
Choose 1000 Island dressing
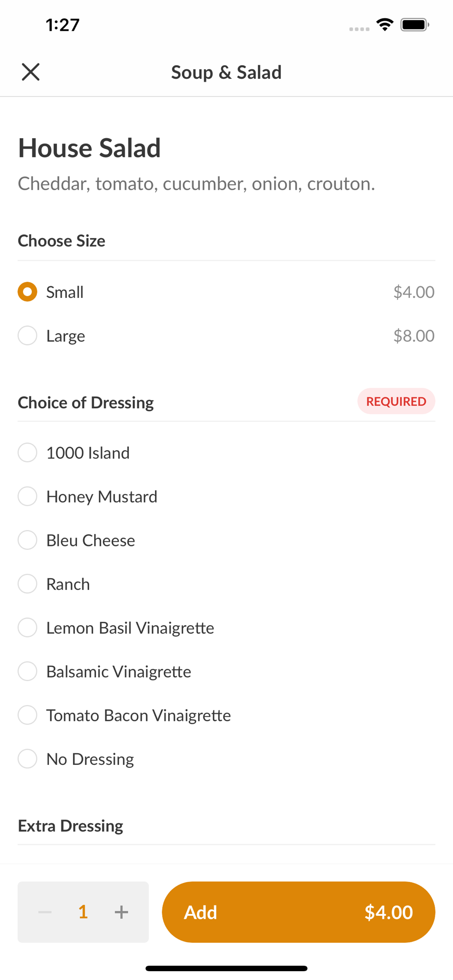(27, 453)
